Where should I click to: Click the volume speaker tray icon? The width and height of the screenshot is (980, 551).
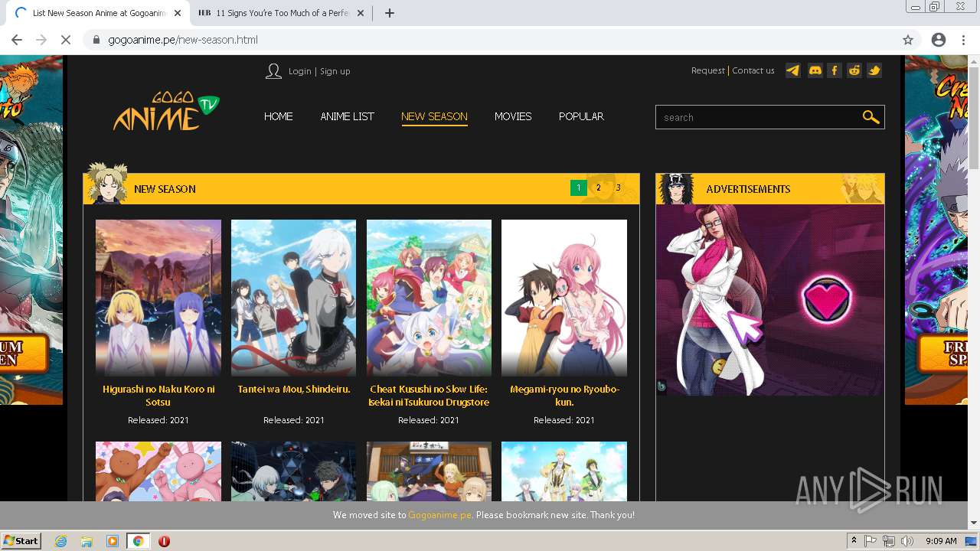[x=907, y=541]
